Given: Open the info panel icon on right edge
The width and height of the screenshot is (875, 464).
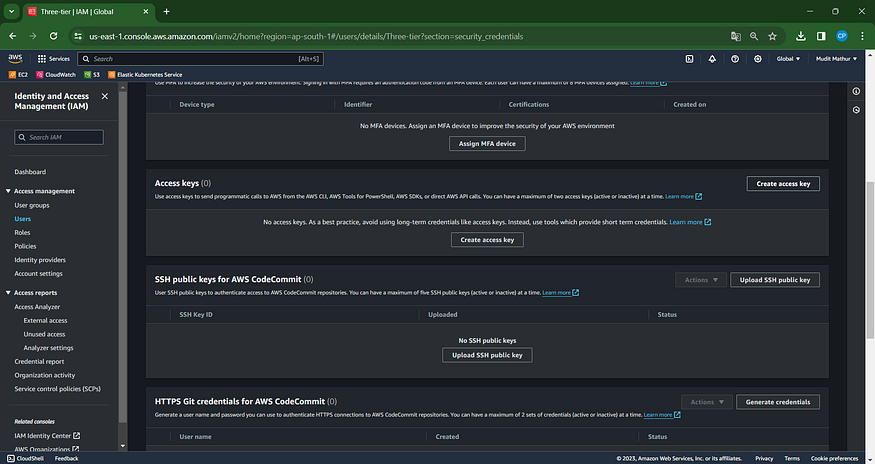Looking at the screenshot, I should (856, 91).
